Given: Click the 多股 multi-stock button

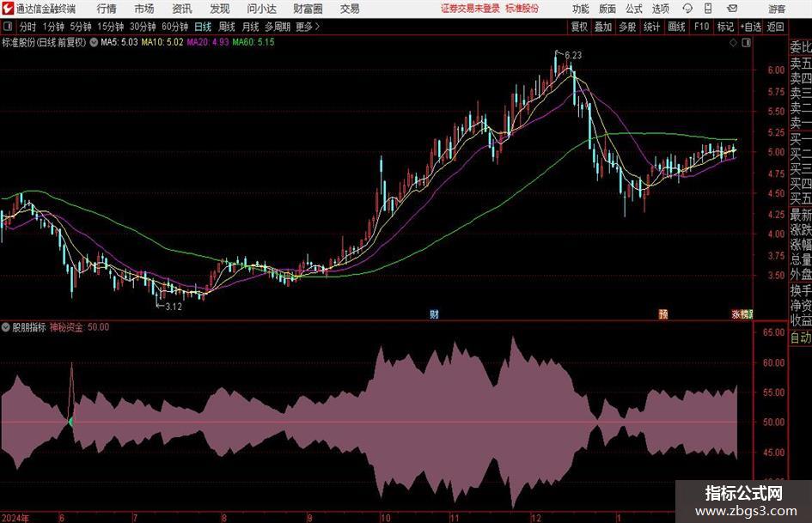Looking at the screenshot, I should [x=627, y=27].
